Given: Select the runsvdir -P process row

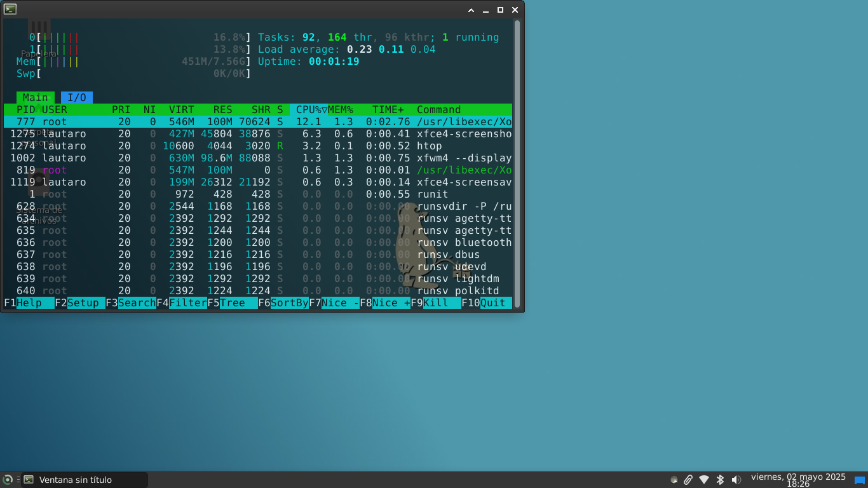Looking at the screenshot, I should click(258, 207).
